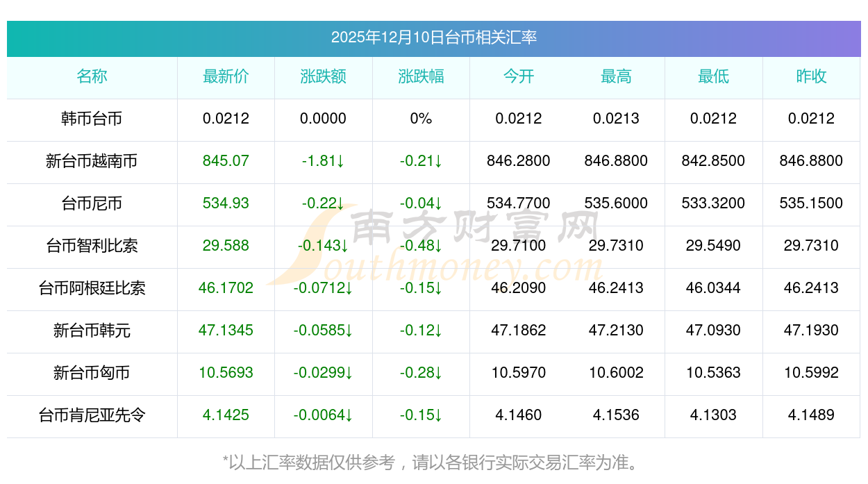Select the 台币尼币 row name

(92, 203)
